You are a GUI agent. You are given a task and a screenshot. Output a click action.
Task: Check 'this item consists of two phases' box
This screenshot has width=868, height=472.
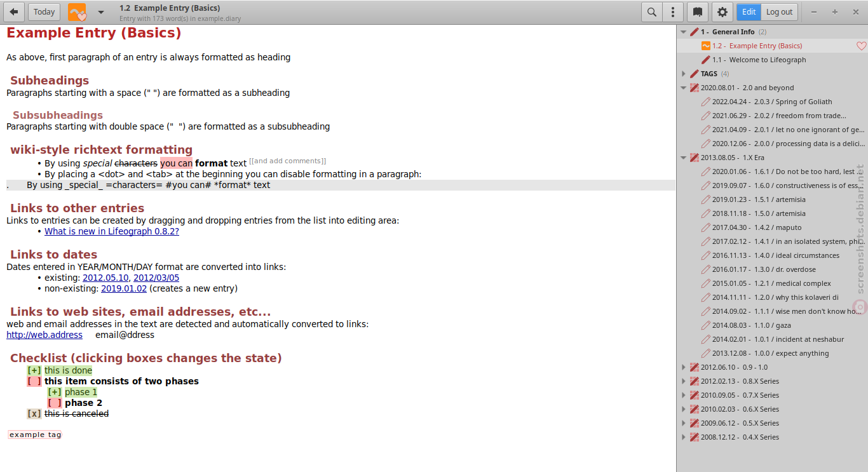coord(34,381)
